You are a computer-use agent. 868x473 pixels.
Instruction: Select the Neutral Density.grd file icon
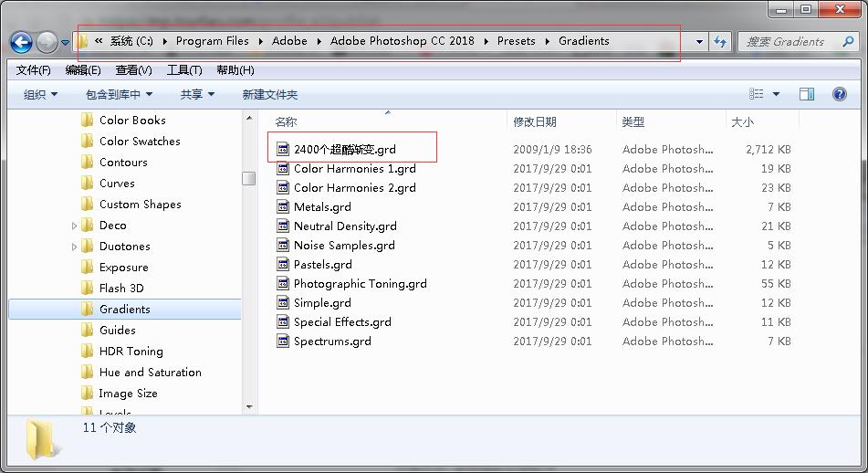[283, 226]
